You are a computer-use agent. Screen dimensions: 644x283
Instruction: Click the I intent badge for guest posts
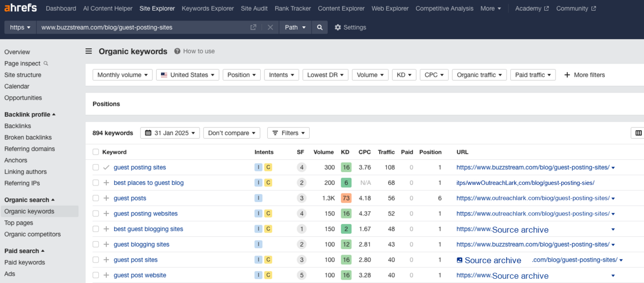tap(259, 198)
